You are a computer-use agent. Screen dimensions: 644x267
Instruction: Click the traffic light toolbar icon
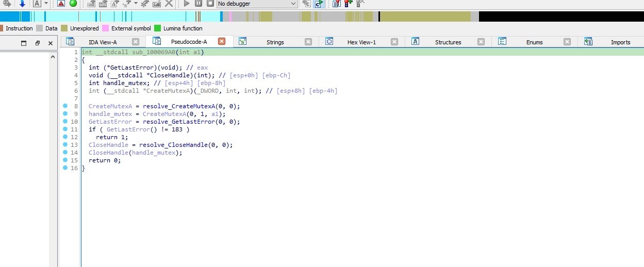[348, 3]
